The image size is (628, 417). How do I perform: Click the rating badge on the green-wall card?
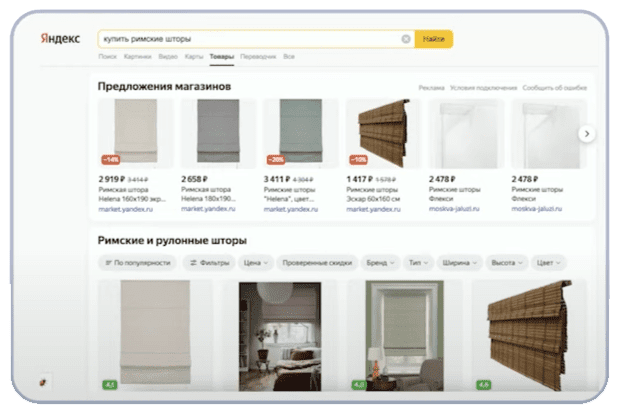[358, 385]
